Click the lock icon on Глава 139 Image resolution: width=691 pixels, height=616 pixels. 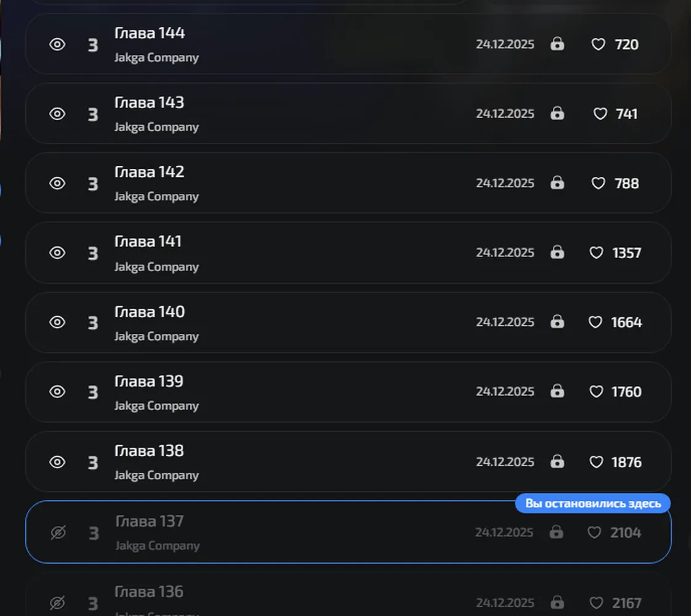557,391
